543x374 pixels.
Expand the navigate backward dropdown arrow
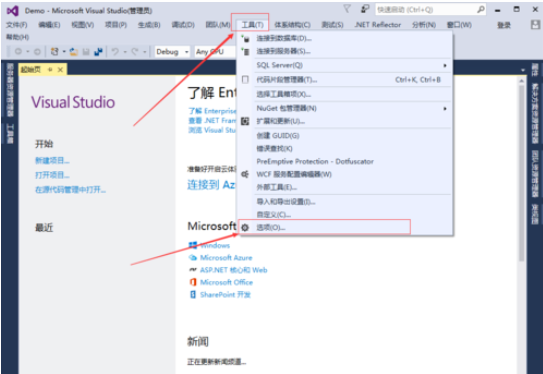(x=27, y=52)
